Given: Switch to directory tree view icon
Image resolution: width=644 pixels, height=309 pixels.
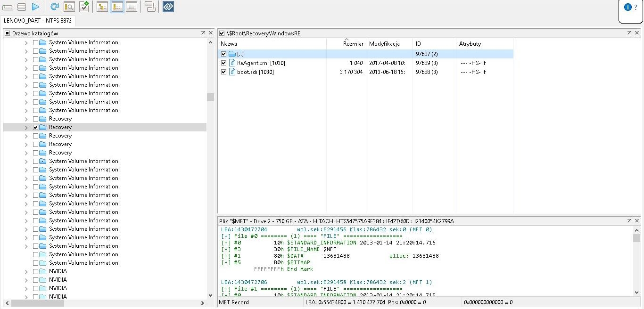Looking at the screenshot, I should coord(102,7).
